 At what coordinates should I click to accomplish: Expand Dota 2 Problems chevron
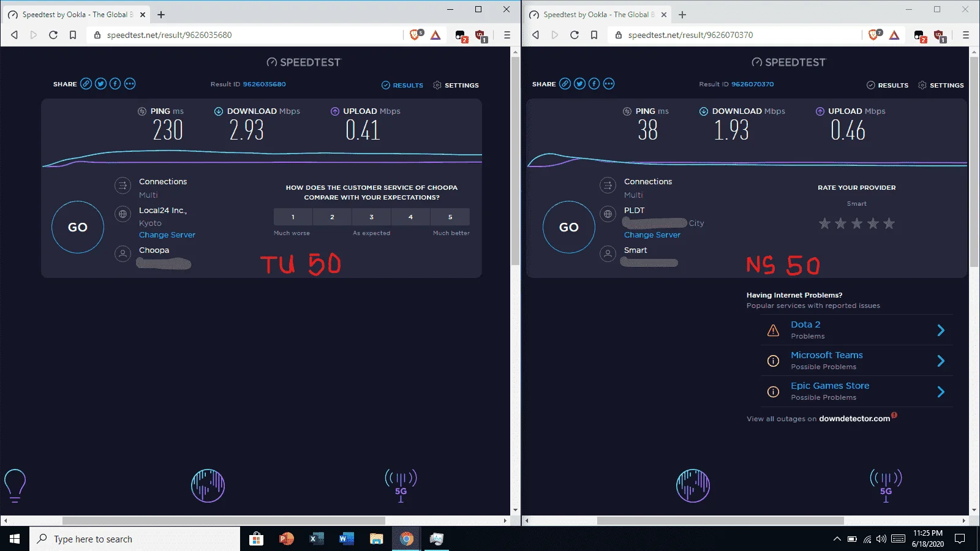pos(941,331)
